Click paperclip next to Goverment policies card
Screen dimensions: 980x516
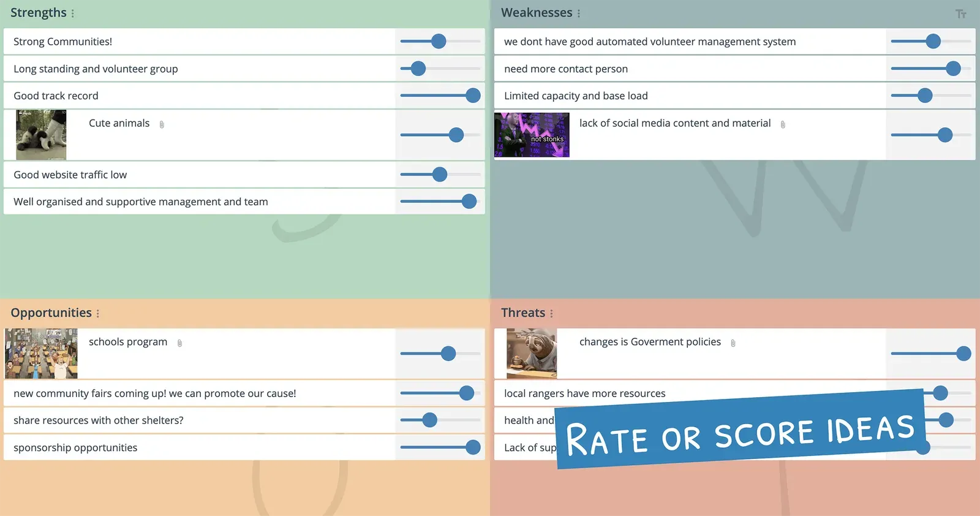pos(733,343)
